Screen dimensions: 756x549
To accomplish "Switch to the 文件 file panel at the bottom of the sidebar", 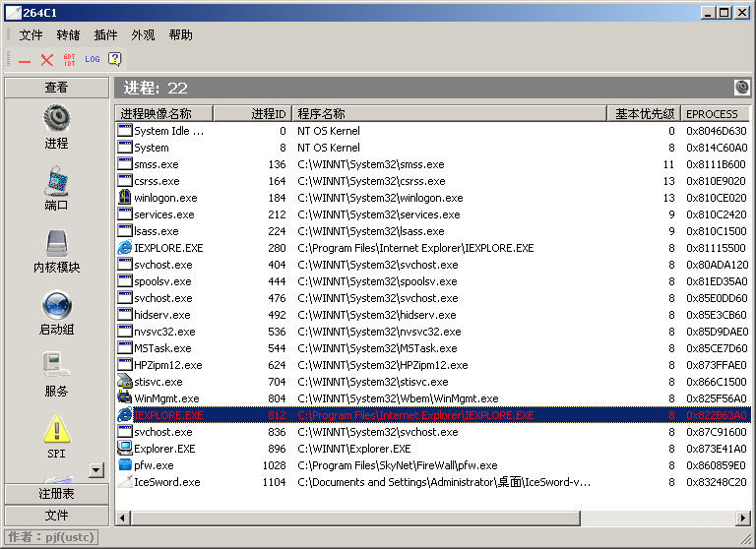I will tap(57, 516).
